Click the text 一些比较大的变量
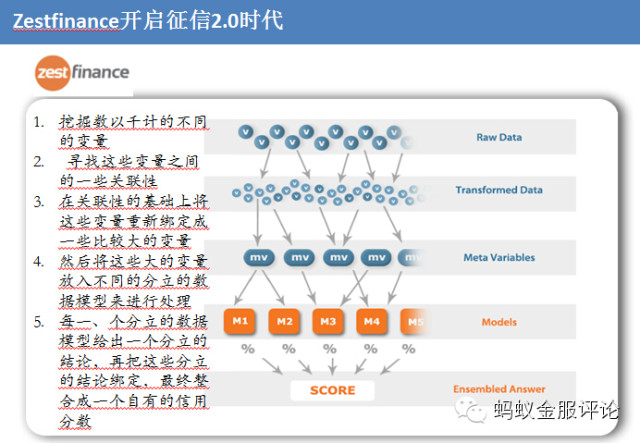 (125, 241)
